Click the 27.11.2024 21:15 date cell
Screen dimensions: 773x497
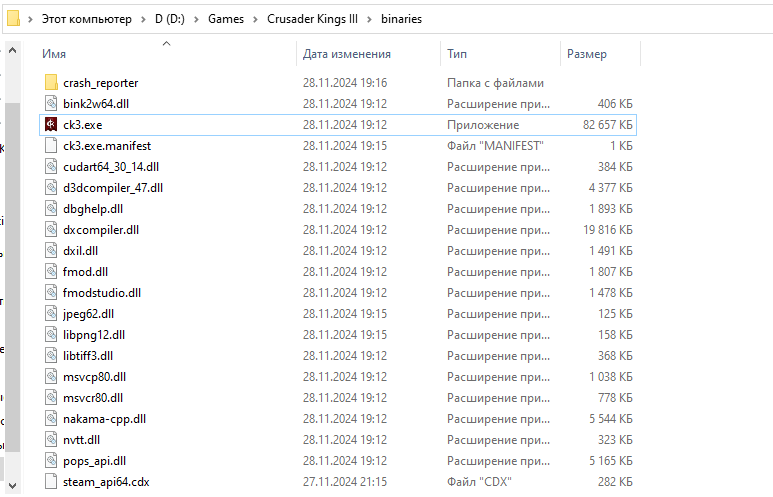pyautogui.click(x=345, y=482)
